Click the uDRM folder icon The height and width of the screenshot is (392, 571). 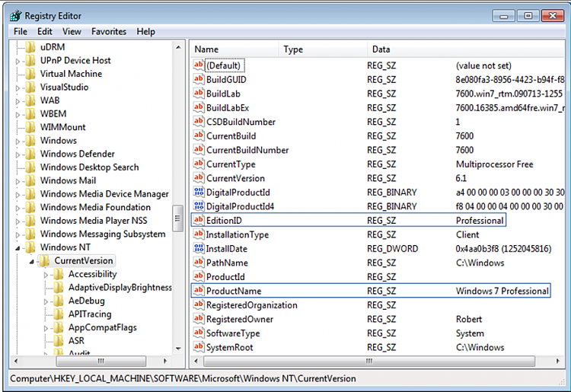click(30, 47)
